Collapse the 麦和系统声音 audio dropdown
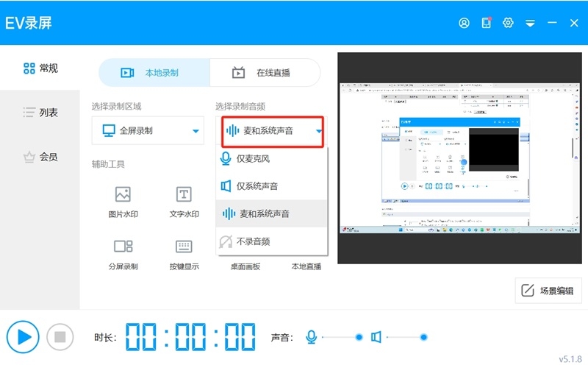Viewport: 588px width, 365px height. pos(272,131)
